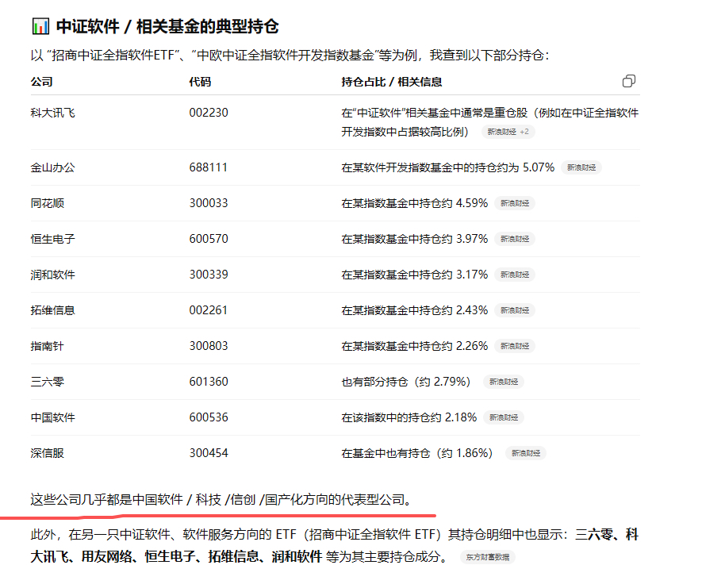Click the text 在该指数中的持仓约 2.18%
The image size is (702, 588).
409,417
